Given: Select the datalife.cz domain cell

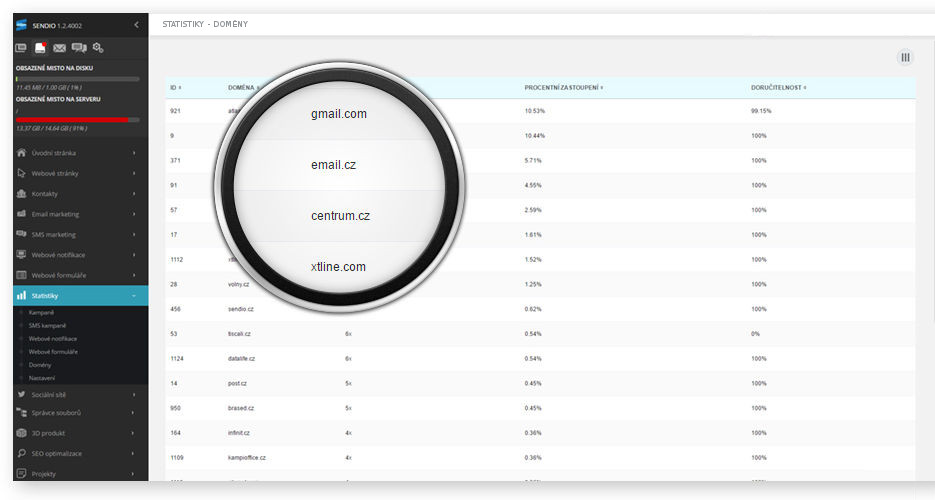Looking at the screenshot, I should (242, 359).
